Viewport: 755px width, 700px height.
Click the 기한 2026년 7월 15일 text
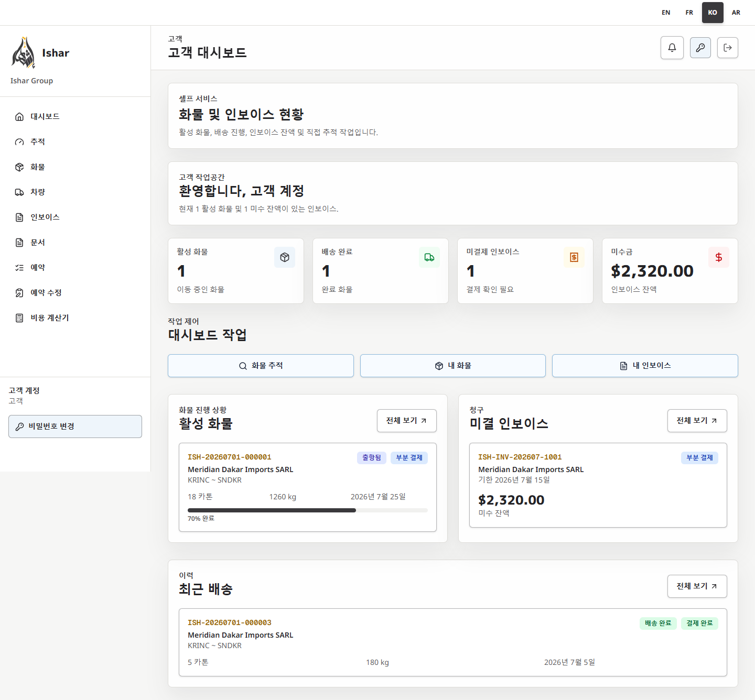(x=514, y=480)
